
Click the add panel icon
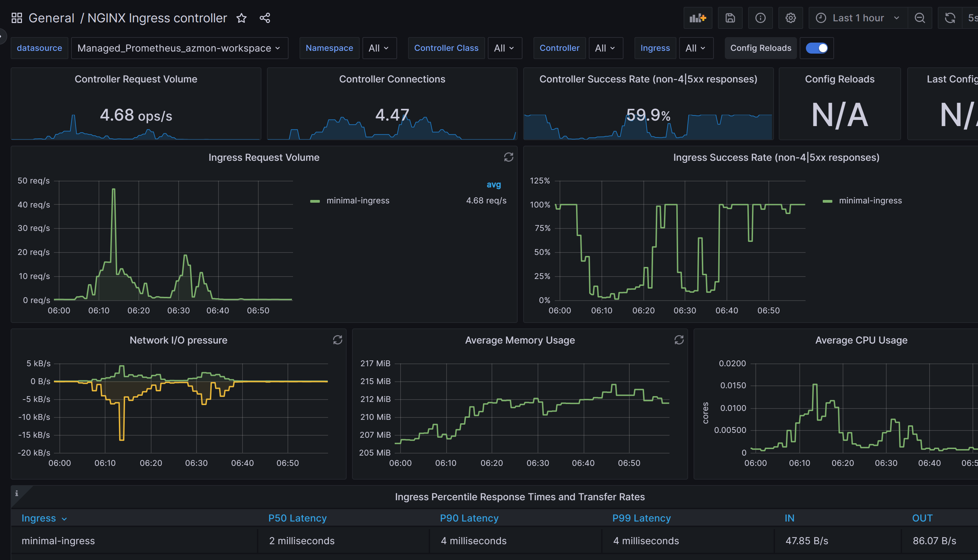[x=698, y=18]
